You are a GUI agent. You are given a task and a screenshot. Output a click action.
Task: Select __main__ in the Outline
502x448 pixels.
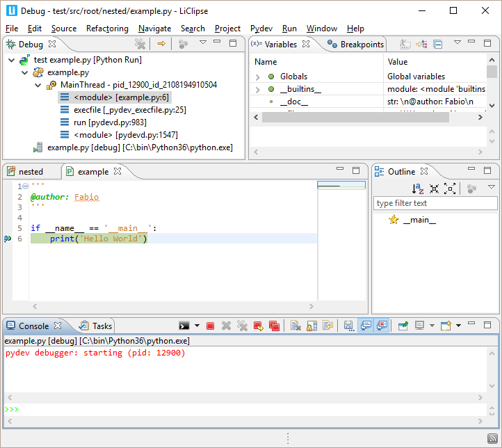click(419, 220)
